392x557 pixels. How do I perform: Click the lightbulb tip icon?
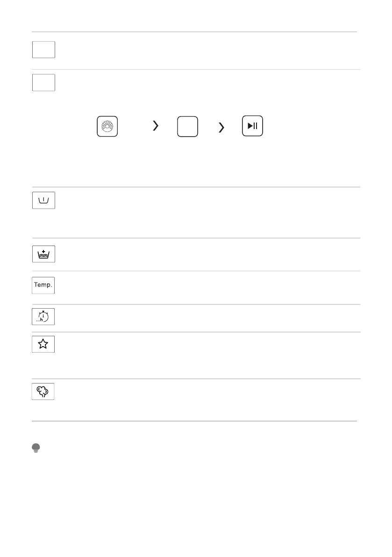click(x=36, y=448)
